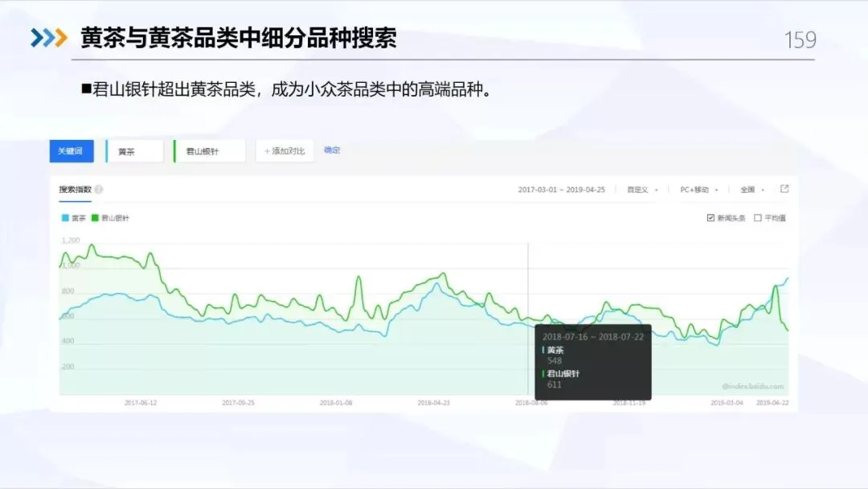Select the 黄茶 keyword field
868x489 pixels.
[x=134, y=151]
